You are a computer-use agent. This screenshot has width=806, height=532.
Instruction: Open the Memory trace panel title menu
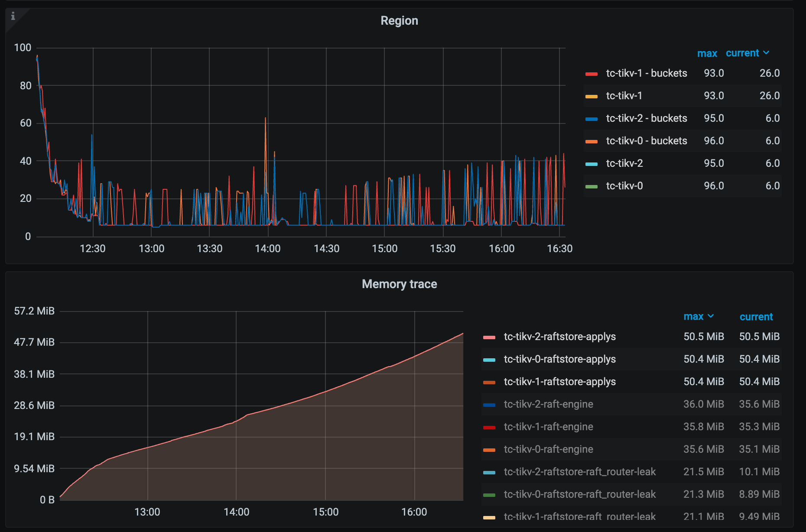tap(399, 284)
